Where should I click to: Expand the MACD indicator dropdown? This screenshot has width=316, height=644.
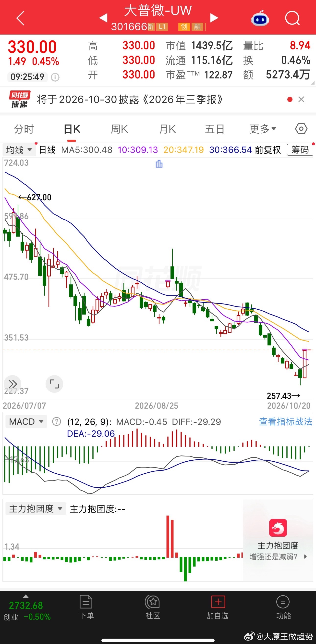click(26, 421)
